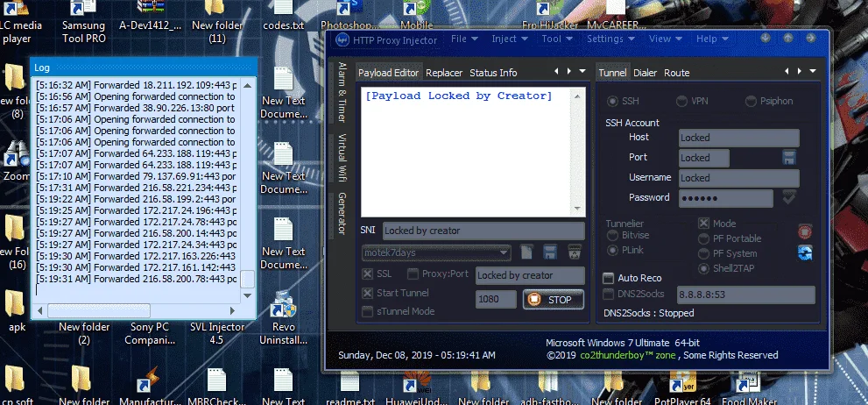This screenshot has width=868, height=405.
Task: Click the down-arrow button in injector title bar
Action: [766, 39]
